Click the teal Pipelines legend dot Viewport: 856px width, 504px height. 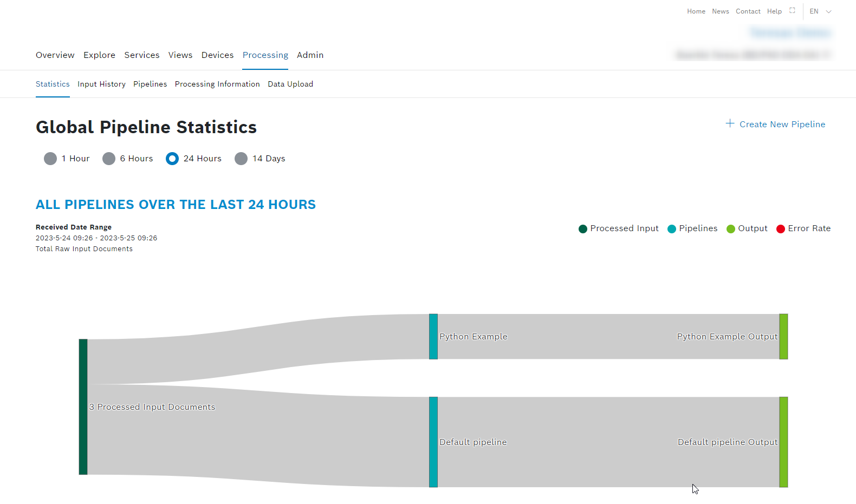pos(672,229)
